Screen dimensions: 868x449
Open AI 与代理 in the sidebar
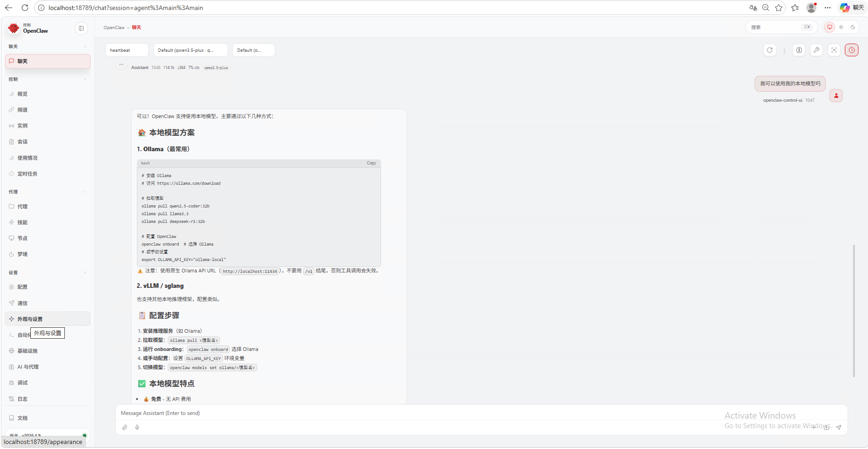(48, 367)
